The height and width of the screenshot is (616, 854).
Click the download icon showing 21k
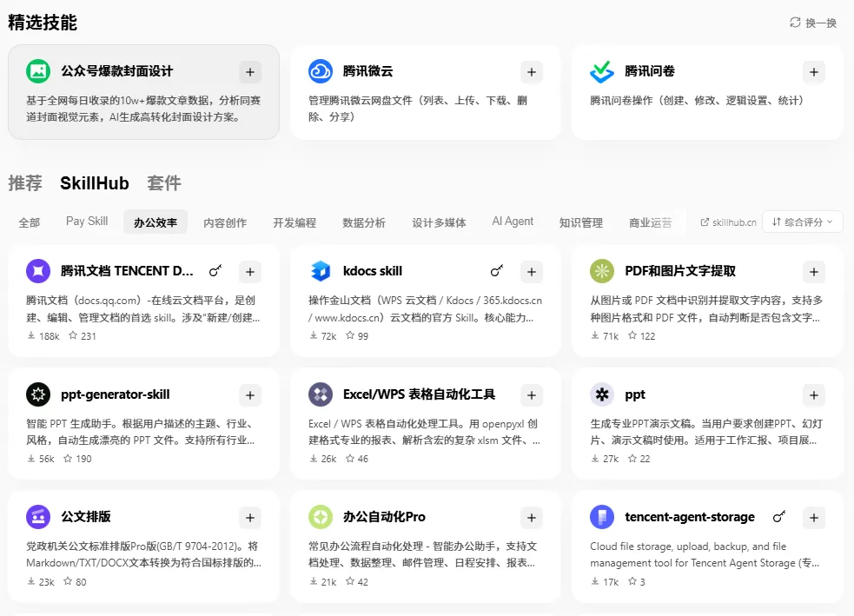[x=313, y=581]
